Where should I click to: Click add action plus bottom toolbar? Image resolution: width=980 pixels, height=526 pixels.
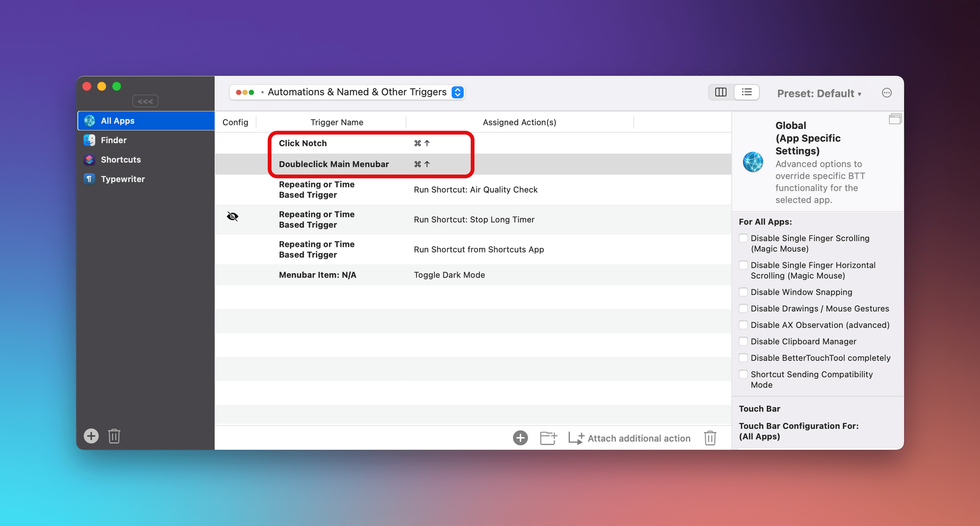(521, 438)
